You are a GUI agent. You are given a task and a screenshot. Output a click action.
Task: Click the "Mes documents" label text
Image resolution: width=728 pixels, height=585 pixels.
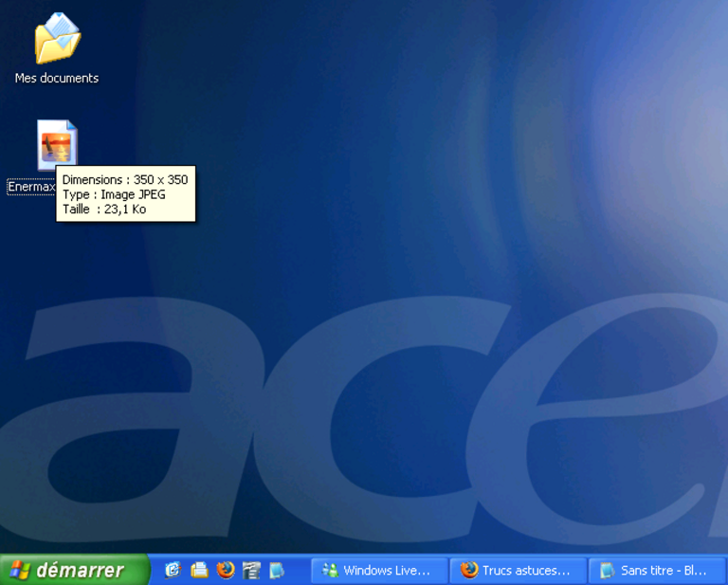coord(57,78)
